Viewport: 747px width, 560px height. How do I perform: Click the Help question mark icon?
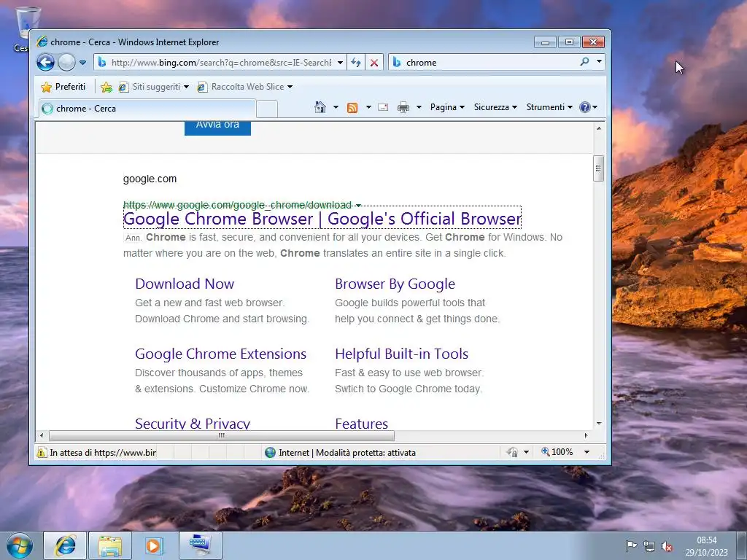tap(585, 107)
